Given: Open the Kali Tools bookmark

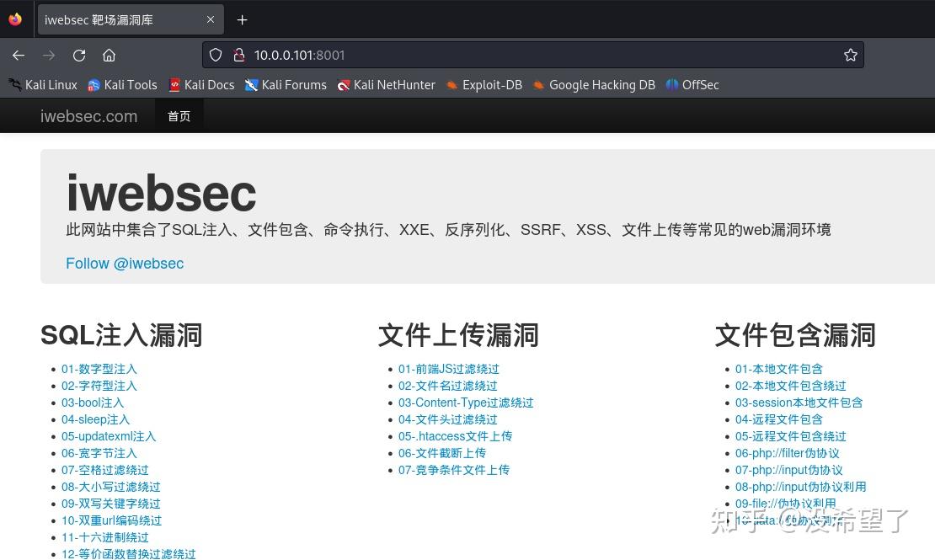Looking at the screenshot, I should 121,84.
